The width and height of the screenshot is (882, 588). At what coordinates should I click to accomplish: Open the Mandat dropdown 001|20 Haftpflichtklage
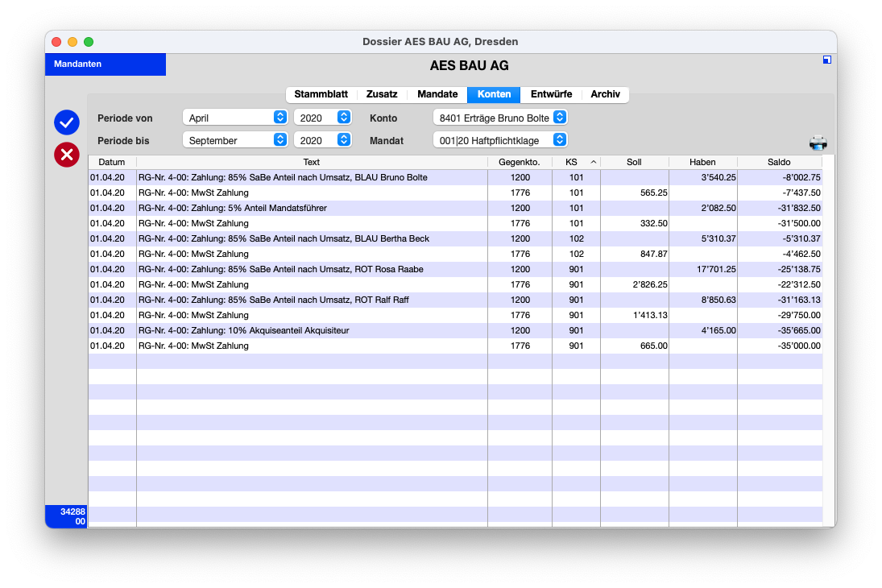(x=500, y=140)
